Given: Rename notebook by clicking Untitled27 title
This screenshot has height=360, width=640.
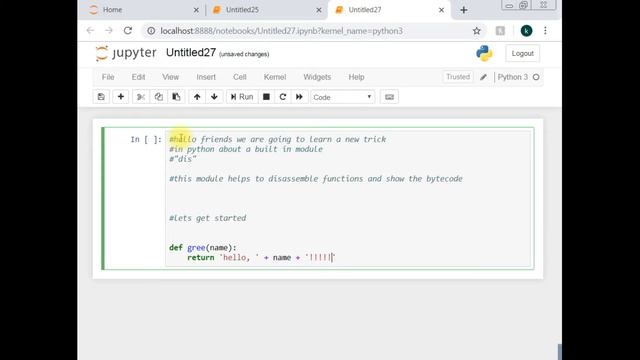Looking at the screenshot, I should pyautogui.click(x=191, y=53).
